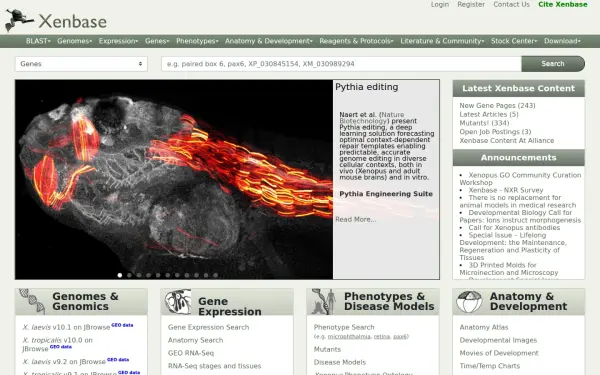Select the first carousel slide dot
Image resolution: width=600 pixels, height=375 pixels.
click(x=120, y=275)
